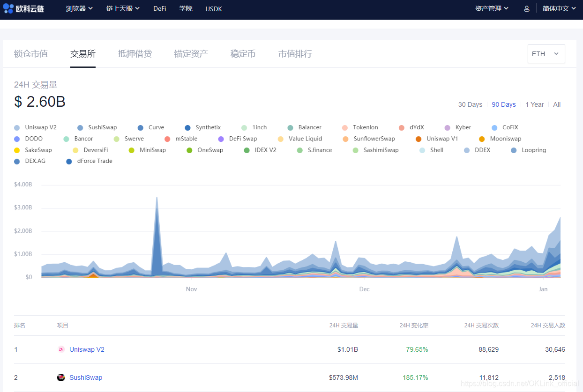Set chart range to 90 Days
This screenshot has width=583, height=392.
(504, 104)
